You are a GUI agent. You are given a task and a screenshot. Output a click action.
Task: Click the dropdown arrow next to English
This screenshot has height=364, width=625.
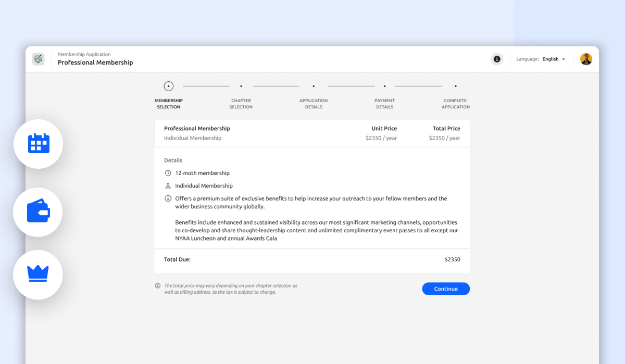pyautogui.click(x=564, y=59)
